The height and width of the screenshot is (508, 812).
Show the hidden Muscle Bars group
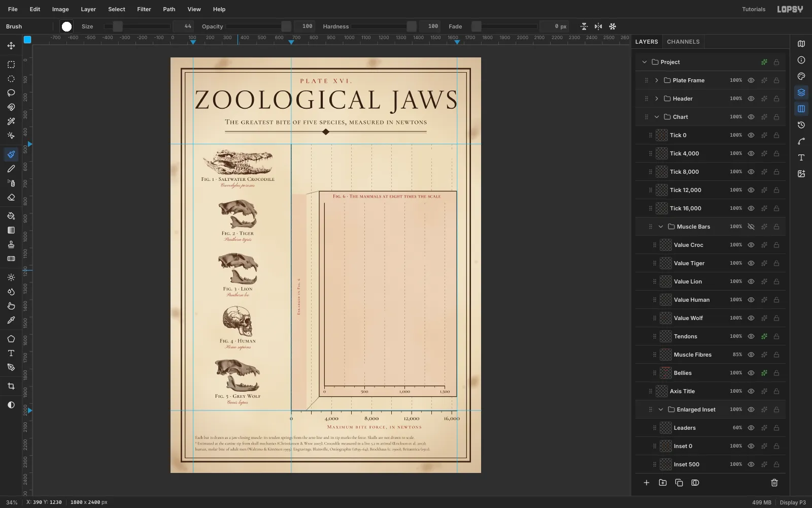[751, 227]
